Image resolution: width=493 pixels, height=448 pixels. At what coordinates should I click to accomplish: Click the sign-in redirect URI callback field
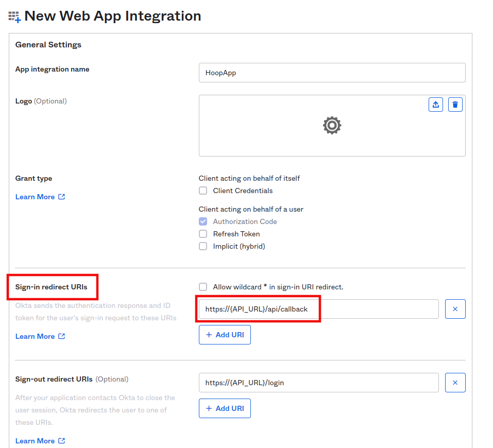(x=318, y=309)
